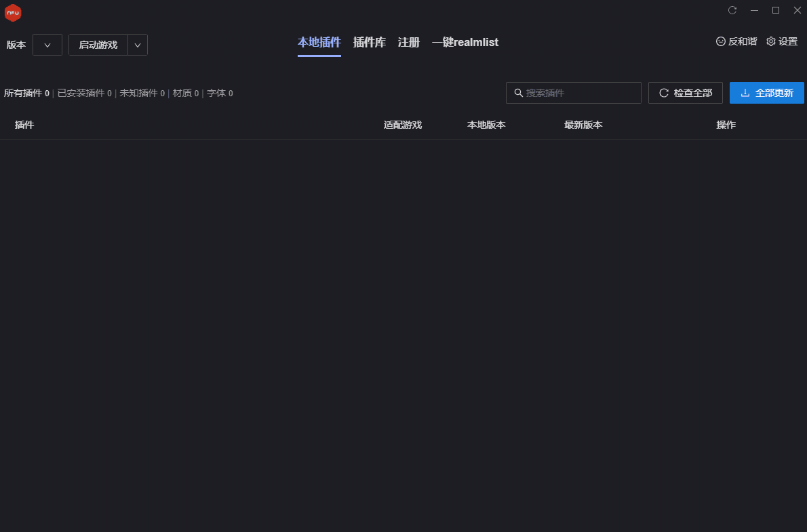Click the NFU app logo icon

tap(13, 12)
